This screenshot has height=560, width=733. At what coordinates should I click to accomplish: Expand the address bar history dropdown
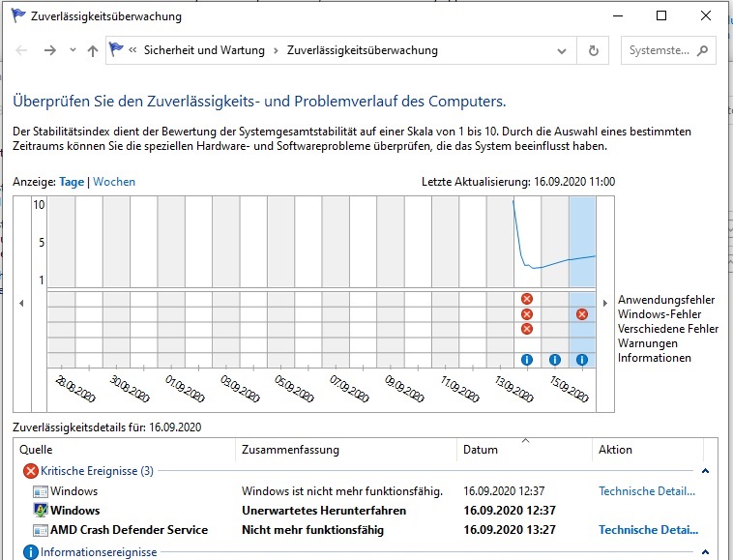pos(562,50)
